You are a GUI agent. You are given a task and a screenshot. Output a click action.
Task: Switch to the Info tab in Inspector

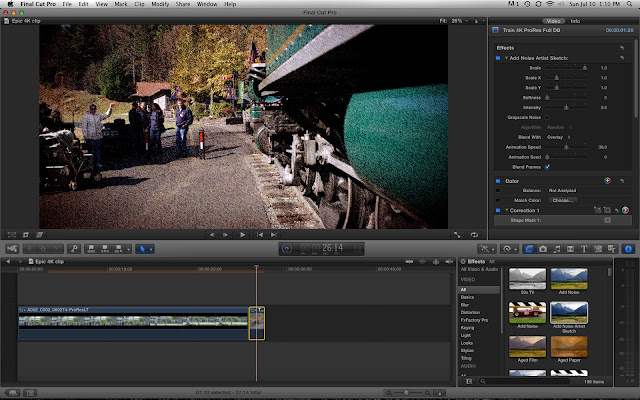pyautogui.click(x=574, y=20)
